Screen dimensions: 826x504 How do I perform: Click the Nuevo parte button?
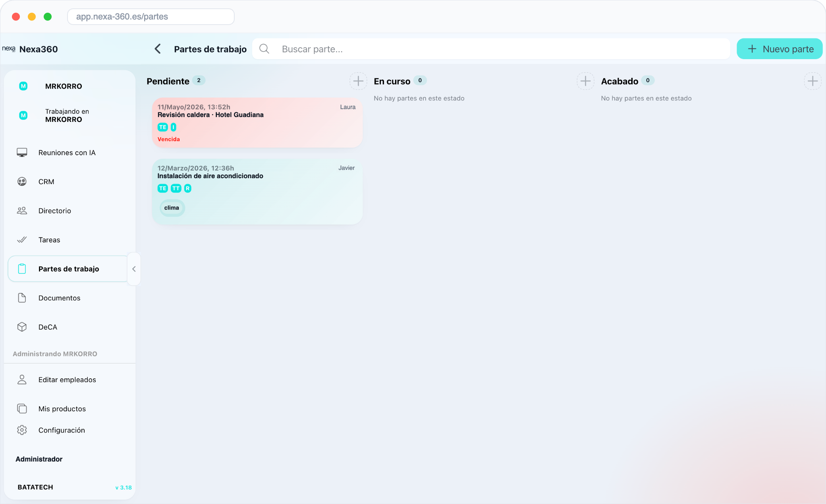pos(780,49)
